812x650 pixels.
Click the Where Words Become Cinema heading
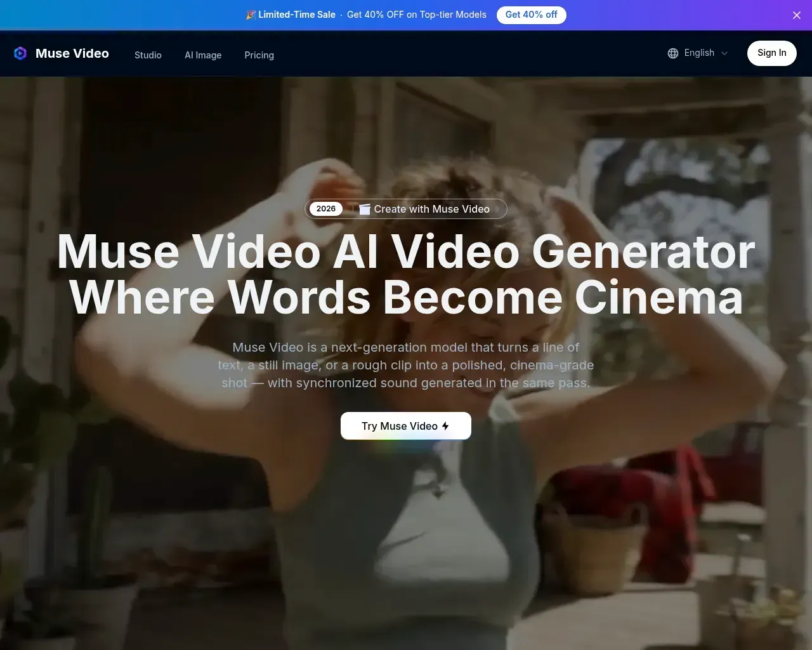point(406,297)
